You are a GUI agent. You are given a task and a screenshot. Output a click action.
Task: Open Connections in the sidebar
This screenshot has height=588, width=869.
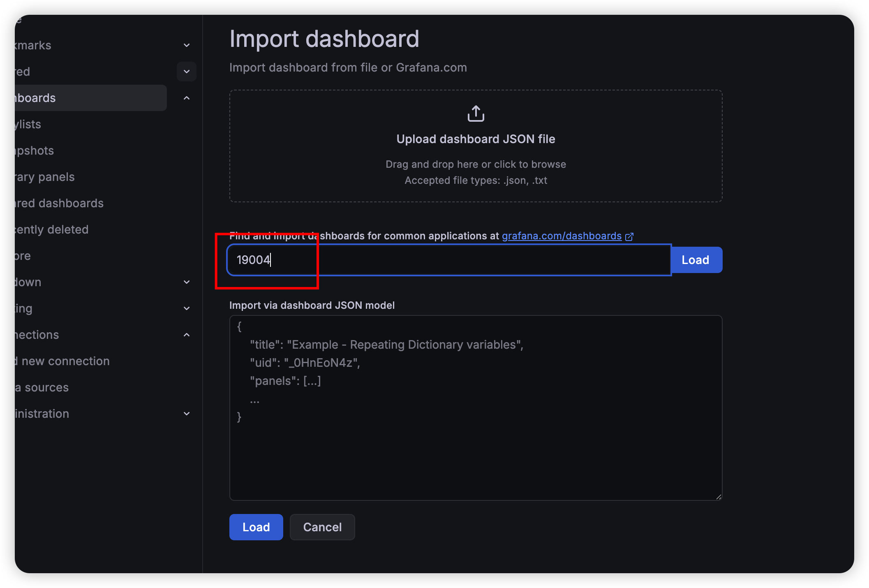coord(37,335)
